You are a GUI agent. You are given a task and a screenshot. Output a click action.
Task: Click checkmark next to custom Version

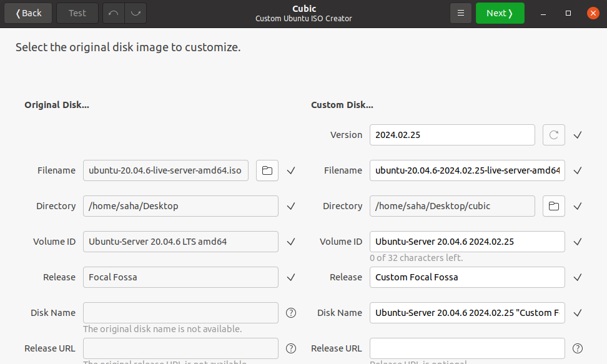pos(578,135)
